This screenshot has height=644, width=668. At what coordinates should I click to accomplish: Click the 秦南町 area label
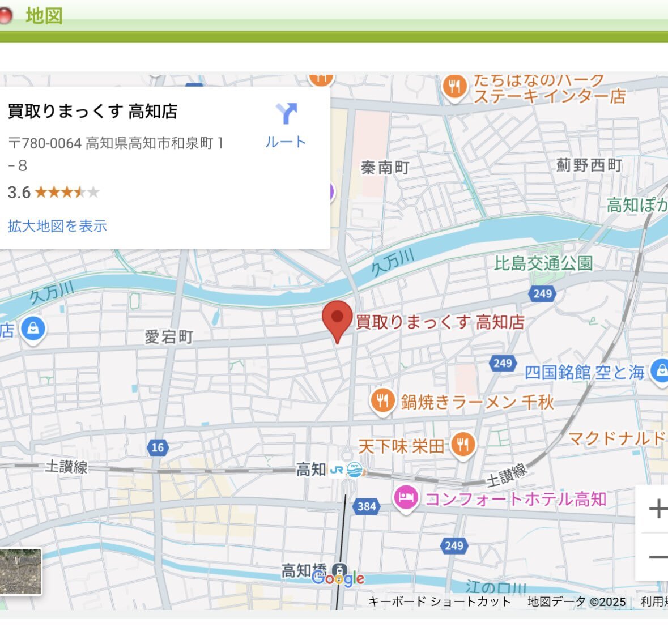[x=385, y=168]
